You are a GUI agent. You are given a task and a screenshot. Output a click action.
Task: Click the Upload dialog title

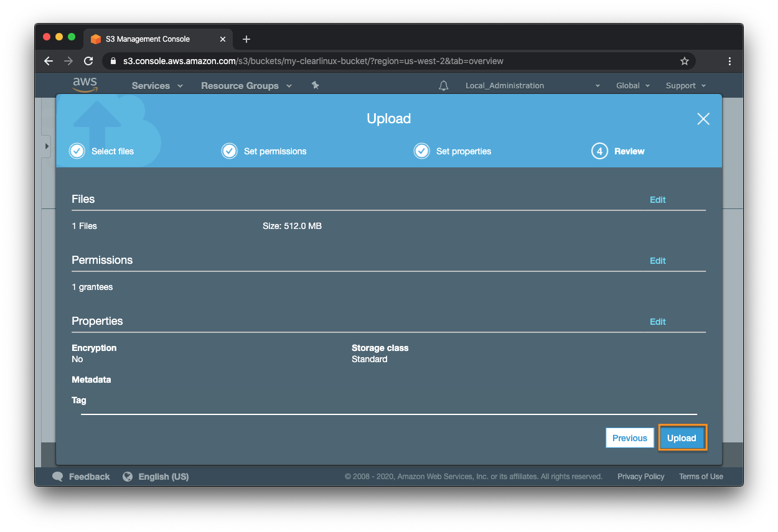point(389,119)
